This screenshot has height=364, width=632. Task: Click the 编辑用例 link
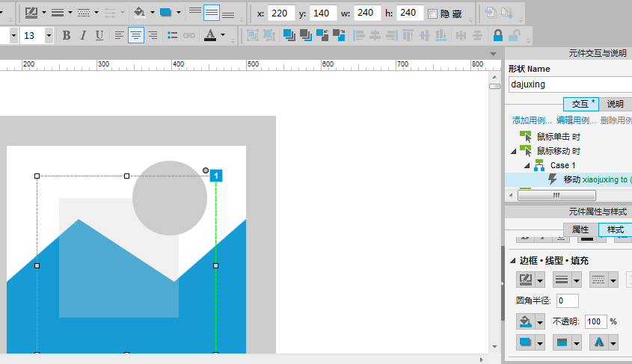tap(576, 120)
